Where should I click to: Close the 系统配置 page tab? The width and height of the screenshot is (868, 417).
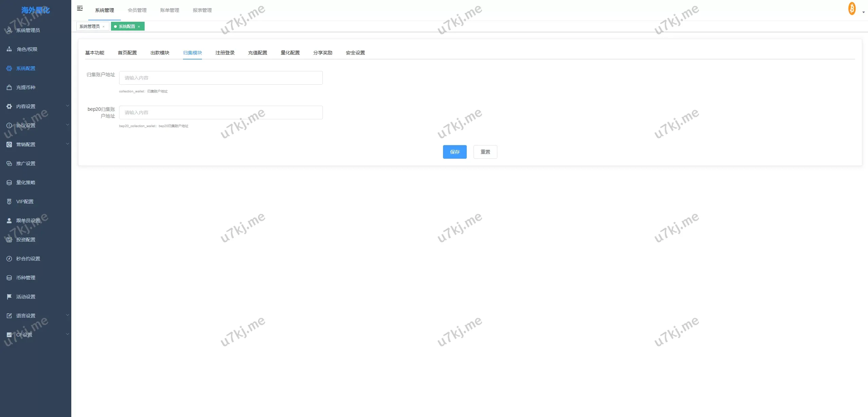[x=139, y=27]
